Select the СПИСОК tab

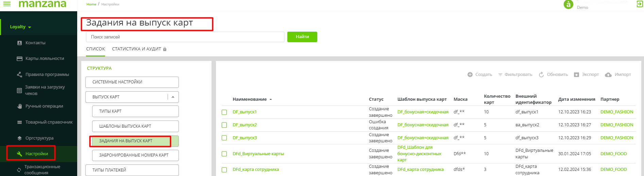96,49
